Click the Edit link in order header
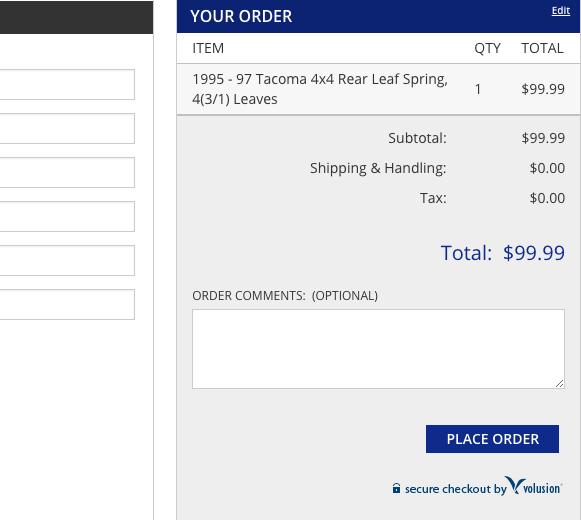581x520 pixels. tap(561, 11)
